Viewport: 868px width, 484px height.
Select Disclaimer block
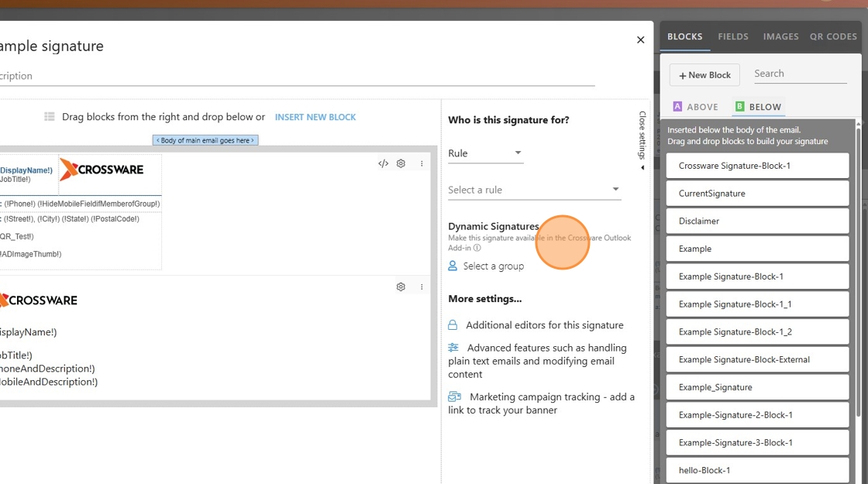757,221
